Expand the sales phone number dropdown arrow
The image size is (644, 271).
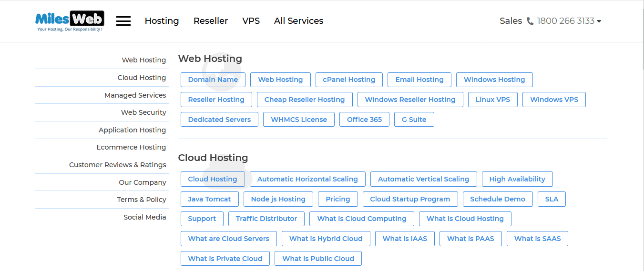pos(599,21)
